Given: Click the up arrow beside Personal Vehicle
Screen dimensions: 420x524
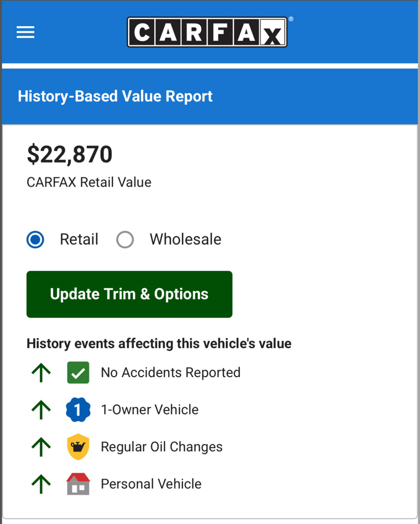Looking at the screenshot, I should [x=41, y=484].
